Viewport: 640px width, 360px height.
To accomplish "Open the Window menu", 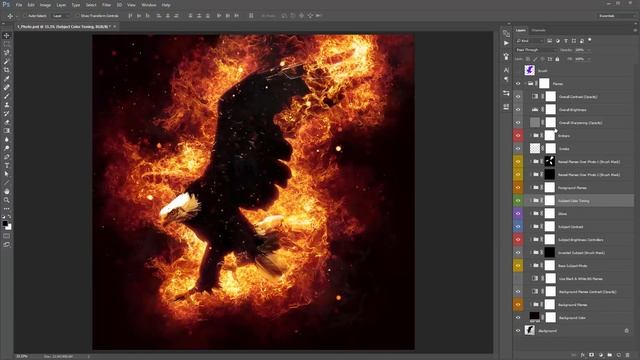I will click(149, 5).
